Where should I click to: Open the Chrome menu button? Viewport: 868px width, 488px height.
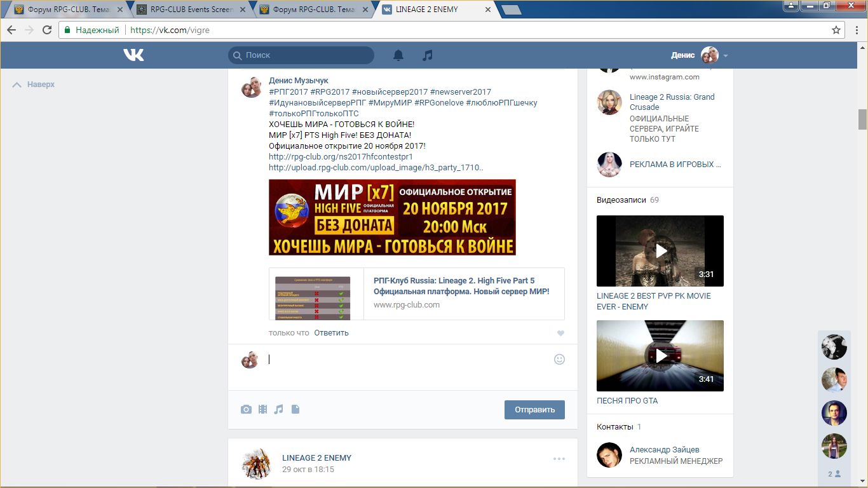pyautogui.click(x=856, y=30)
